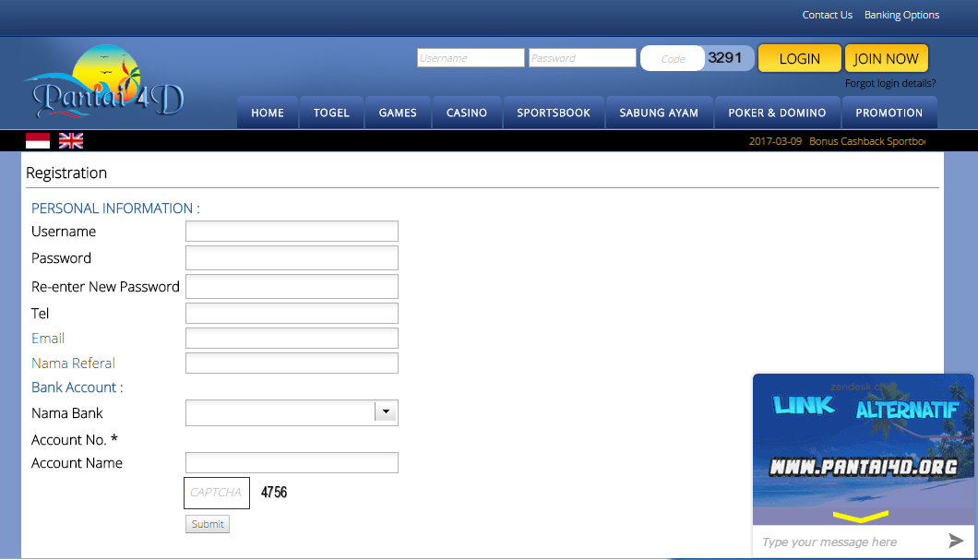Collapse chat widget with yellow chevron
The width and height of the screenshot is (978, 560).
click(861, 517)
